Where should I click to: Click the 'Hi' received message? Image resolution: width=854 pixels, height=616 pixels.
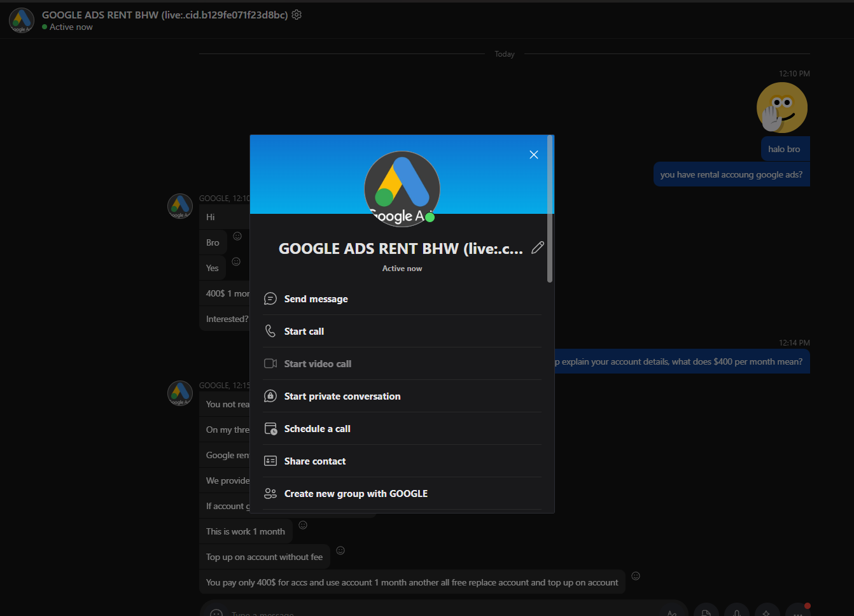224,217
